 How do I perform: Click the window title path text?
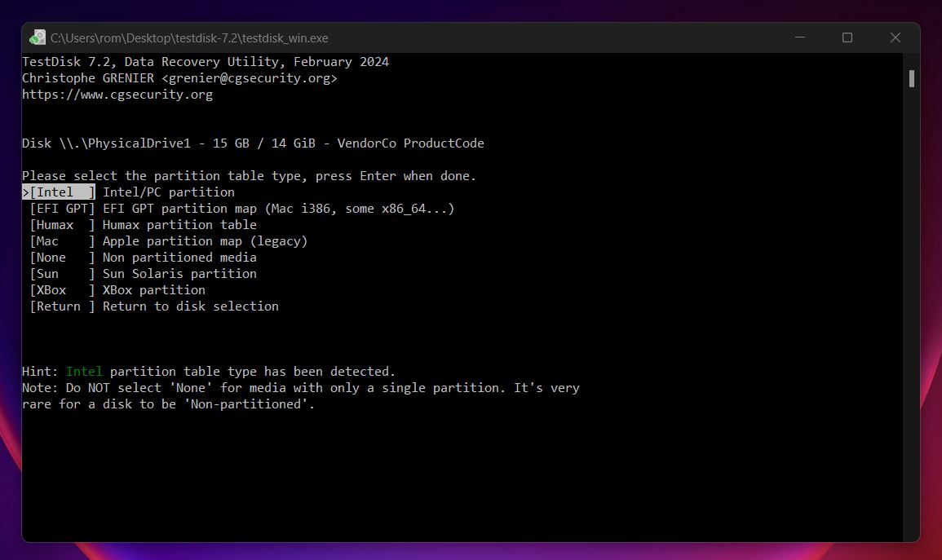[189, 37]
